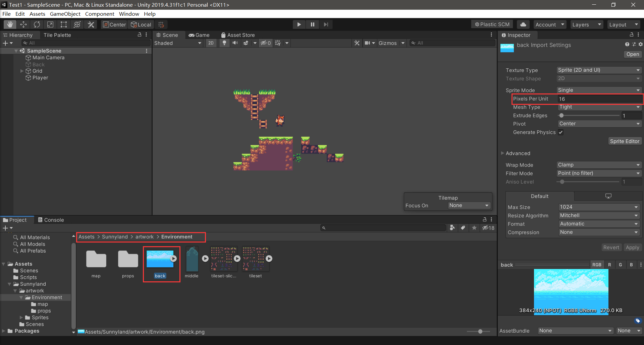Search by type icon in Project
Image resolution: width=644 pixels, height=345 pixels.
(x=452, y=228)
